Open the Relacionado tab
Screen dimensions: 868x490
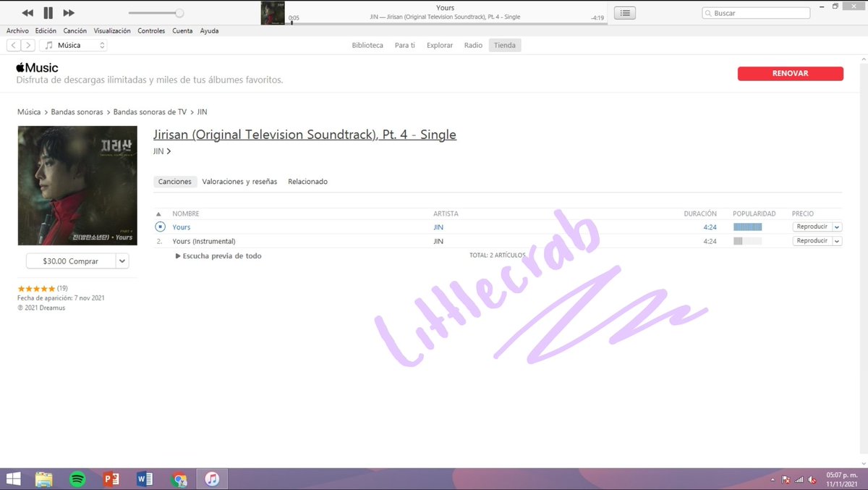[307, 182]
